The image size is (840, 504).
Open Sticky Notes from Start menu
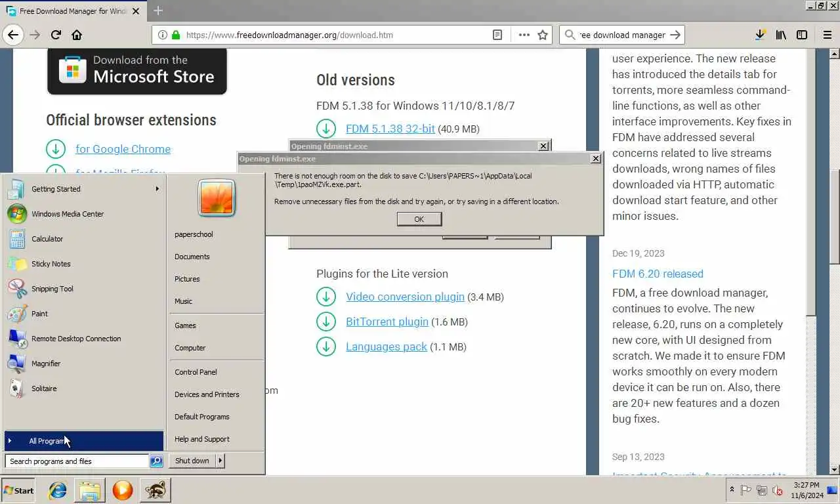84,264
